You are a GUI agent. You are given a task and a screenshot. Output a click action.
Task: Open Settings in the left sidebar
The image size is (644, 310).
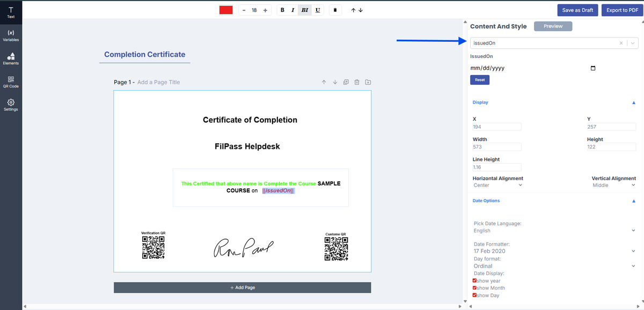11,105
